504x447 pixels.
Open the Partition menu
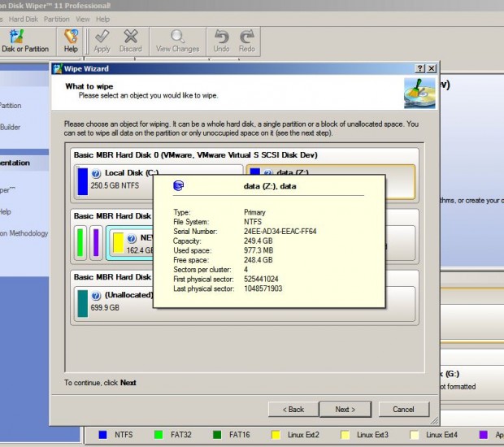[x=57, y=19]
